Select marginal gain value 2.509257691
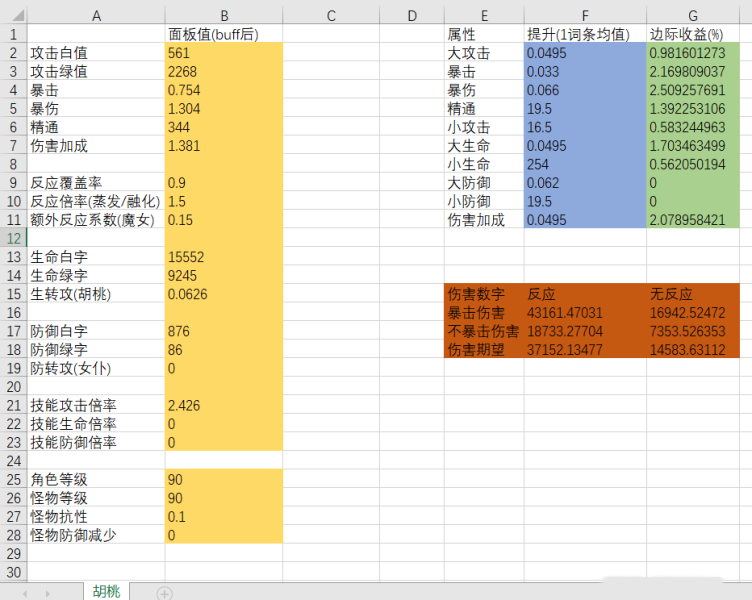Screen dimensions: 752x600 (693, 90)
